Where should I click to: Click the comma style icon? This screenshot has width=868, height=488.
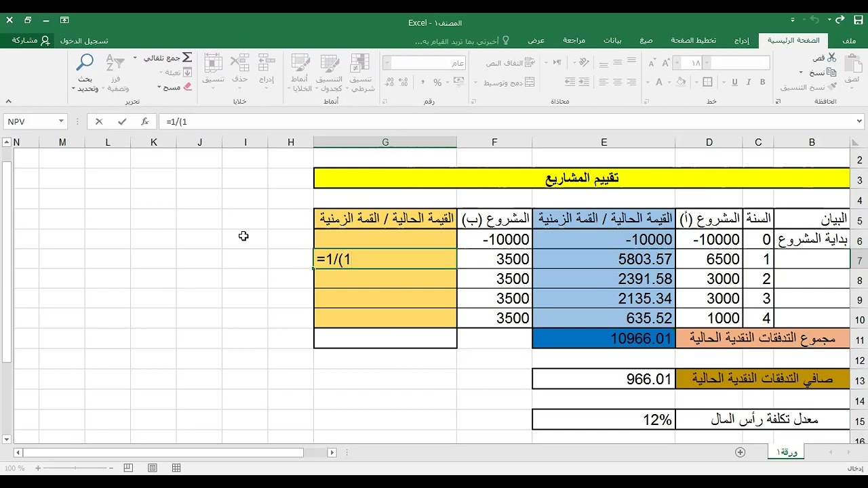coord(422,83)
